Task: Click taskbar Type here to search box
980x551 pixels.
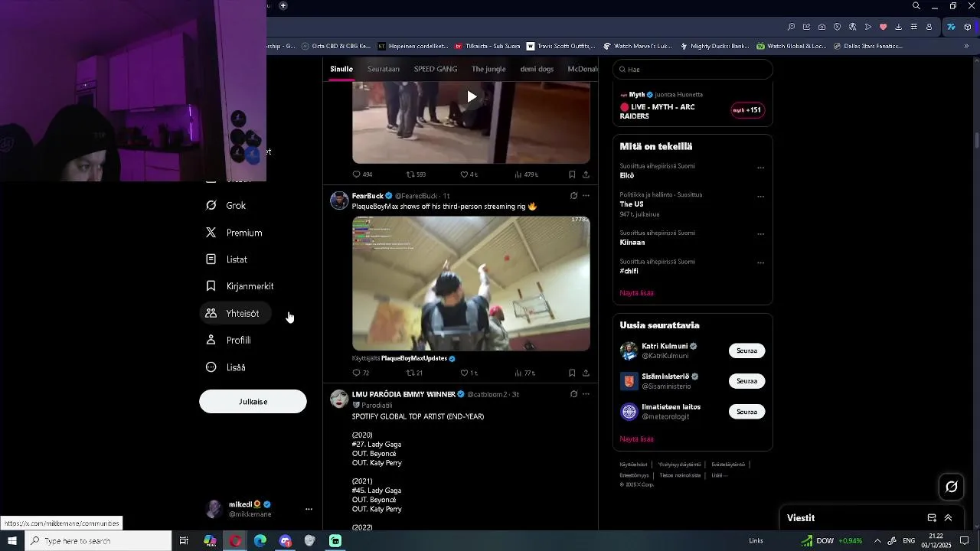Action: click(98, 541)
